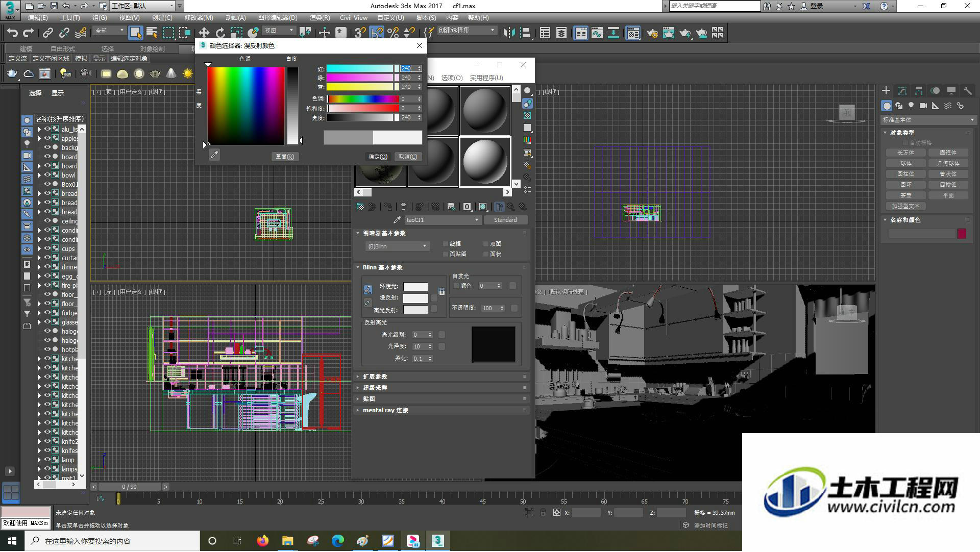Toggle visibility eye of the cups object
The height and width of the screenshot is (552, 980).
point(47,248)
